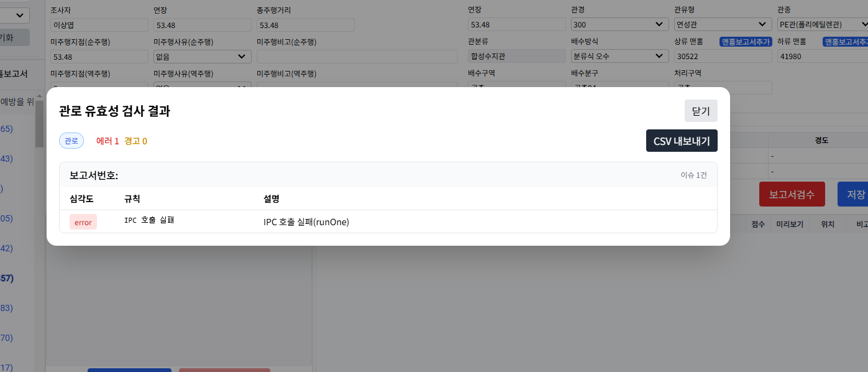Image resolution: width=868 pixels, height=372 pixels.
Task: Click the 미주행지점(순주행) 53.48 field
Action: click(x=99, y=57)
